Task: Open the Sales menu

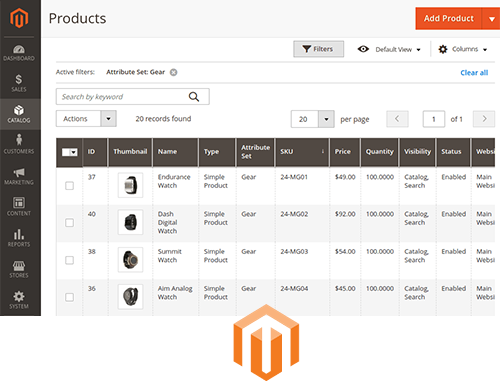Action: [19, 83]
